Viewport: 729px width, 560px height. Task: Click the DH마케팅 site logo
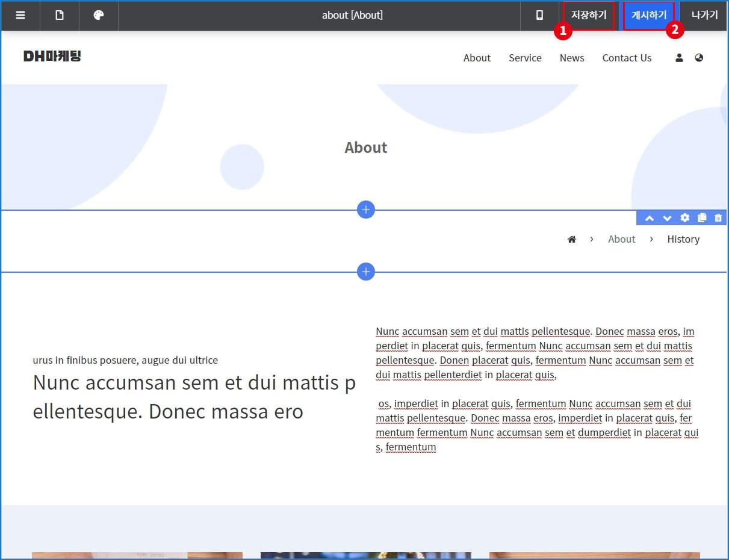tap(52, 57)
